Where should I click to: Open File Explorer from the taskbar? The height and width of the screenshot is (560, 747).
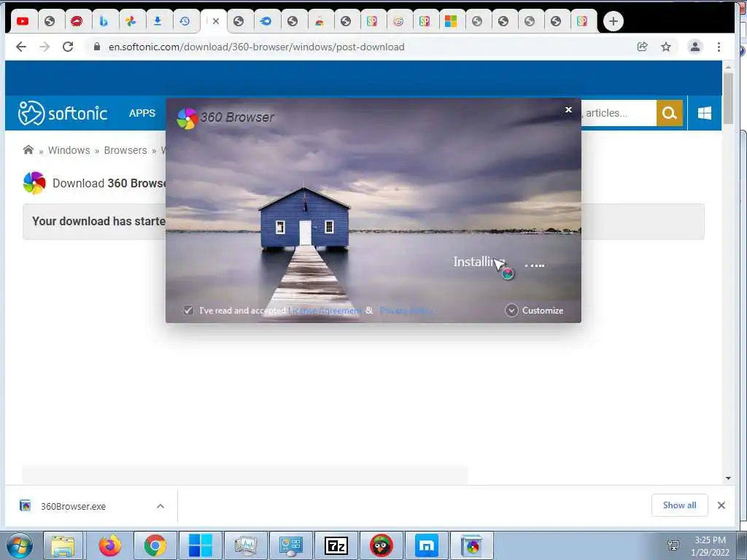pos(63,545)
